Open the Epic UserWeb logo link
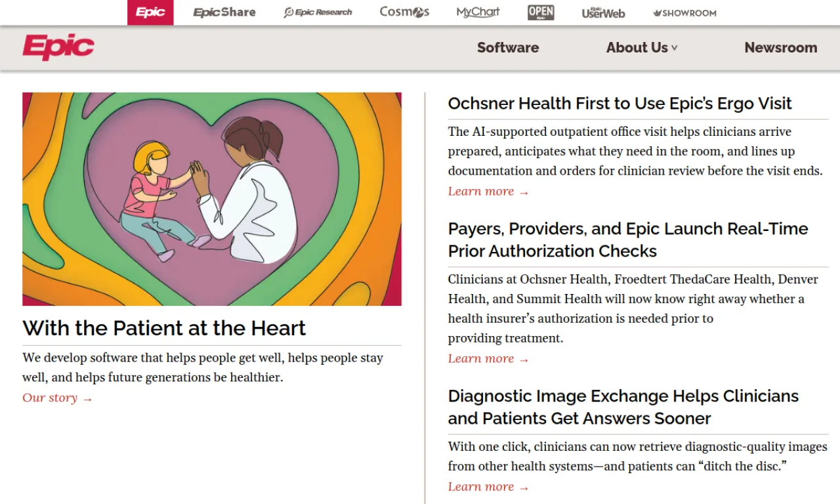Screen dimensions: 840x504 point(603,12)
